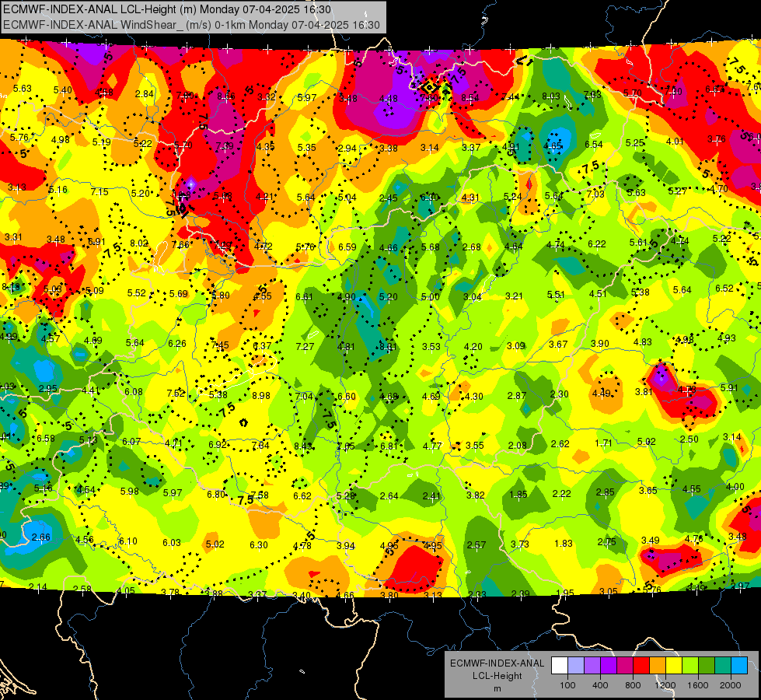
Task: Click the white swatch in the LCL-Height legend
Action: coord(560,666)
